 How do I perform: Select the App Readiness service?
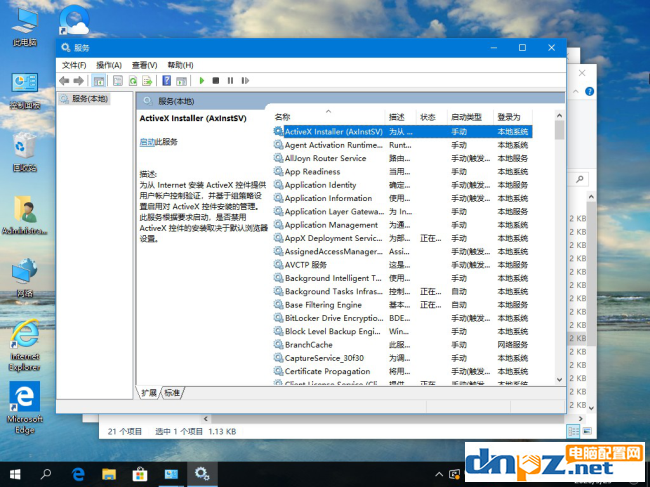click(403, 172)
